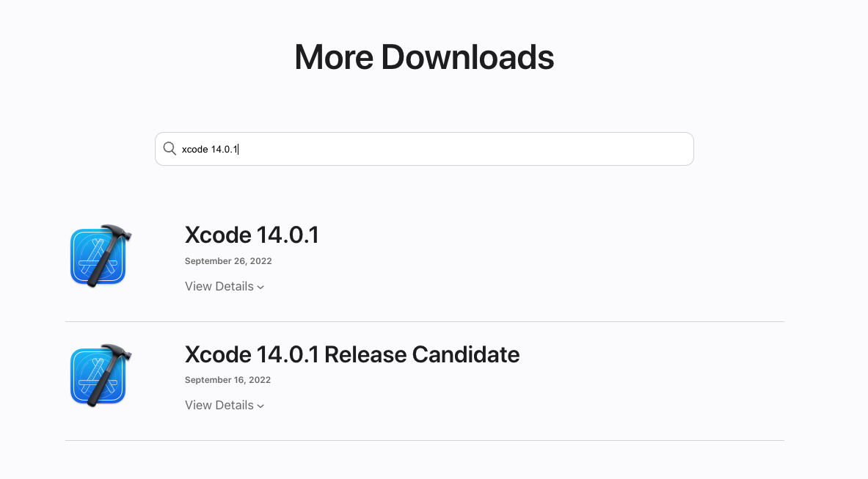The width and height of the screenshot is (868, 479).
Task: Expand chevron beside Xcode 14.0.1 View Details
Action: coord(260,287)
